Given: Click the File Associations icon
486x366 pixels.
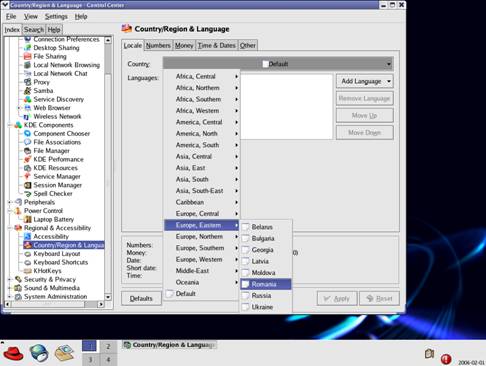Looking at the screenshot, I should [x=28, y=142].
